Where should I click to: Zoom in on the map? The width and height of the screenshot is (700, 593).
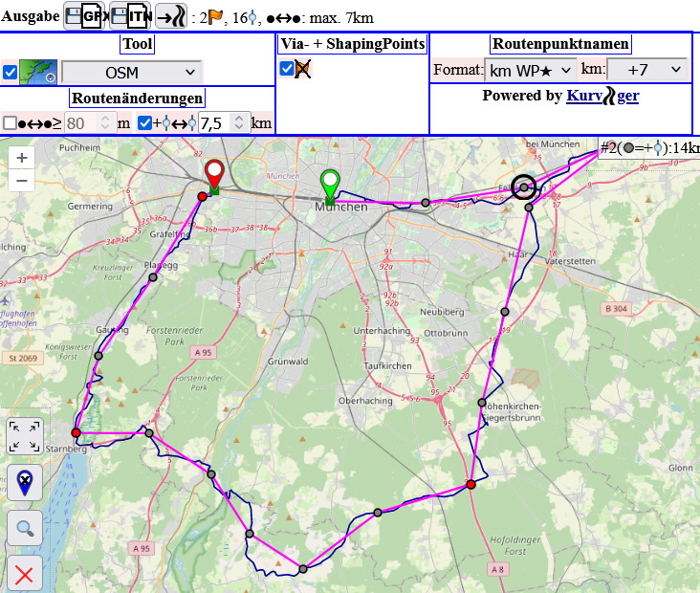[x=22, y=157]
